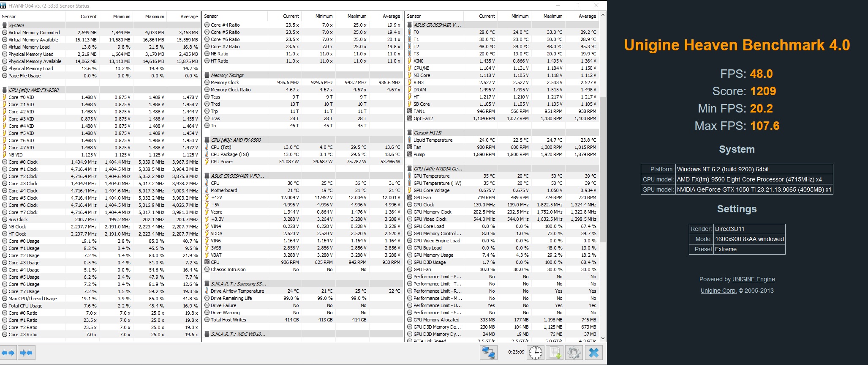
Task: Select the Max CPU/Thread Usage row
Action: [100, 299]
